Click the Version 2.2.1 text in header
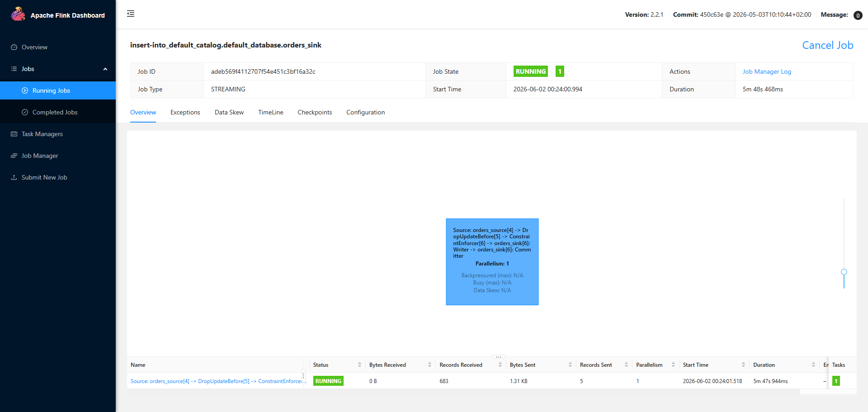The width and height of the screenshot is (868, 412). (644, 14)
